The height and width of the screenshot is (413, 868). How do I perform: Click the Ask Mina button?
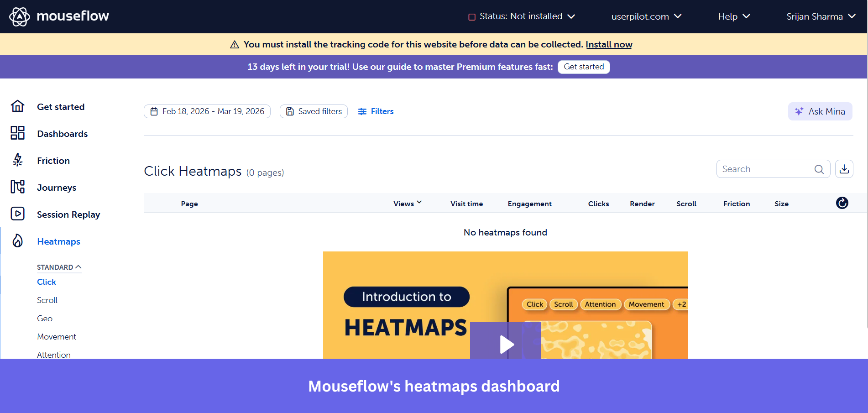[820, 111]
